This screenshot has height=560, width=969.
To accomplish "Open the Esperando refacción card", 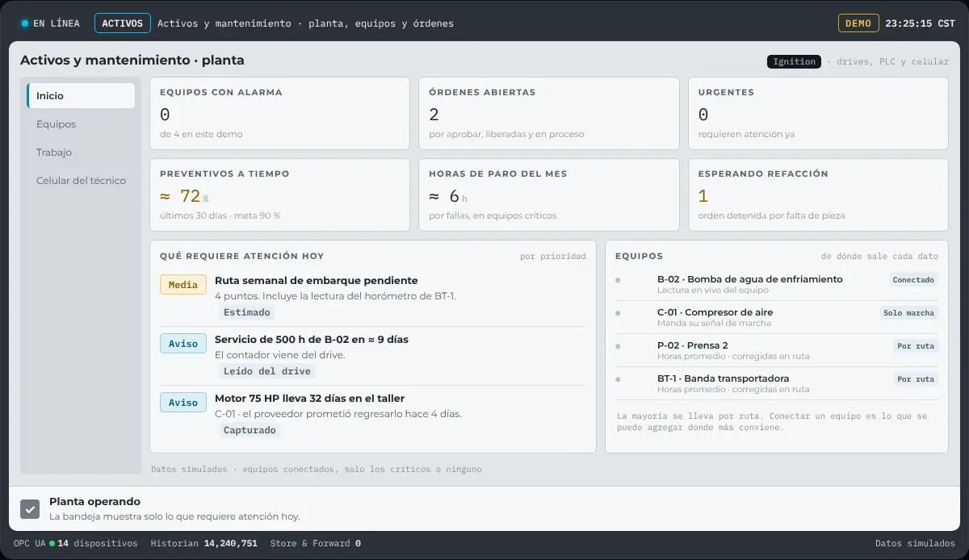I will (x=818, y=195).
